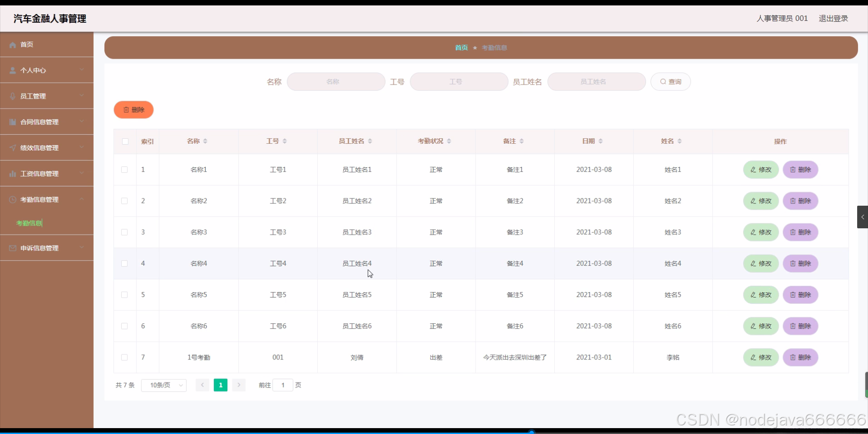This screenshot has width=868, height=434.
Task: Sort by the 备注 column sort arrows
Action: (521, 142)
